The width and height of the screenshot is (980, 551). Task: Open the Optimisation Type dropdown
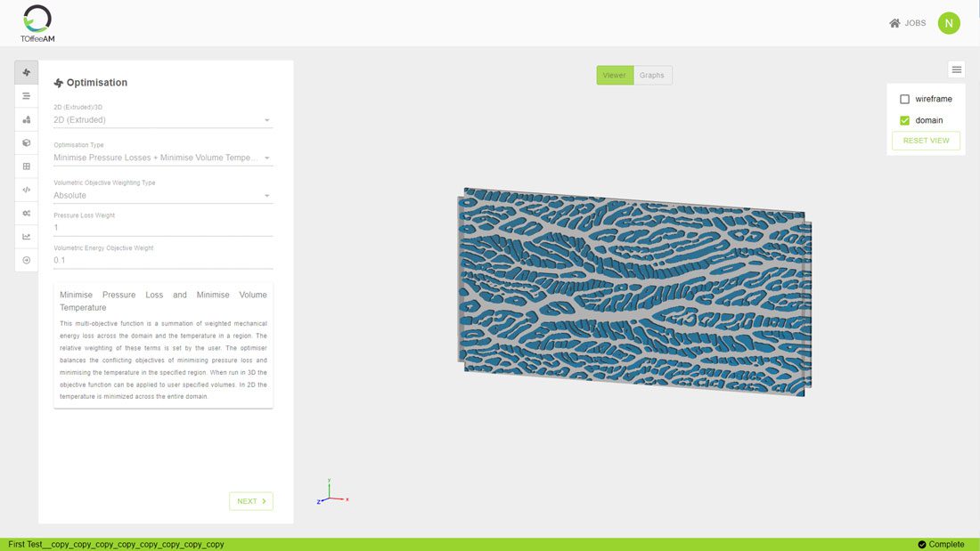(162, 158)
